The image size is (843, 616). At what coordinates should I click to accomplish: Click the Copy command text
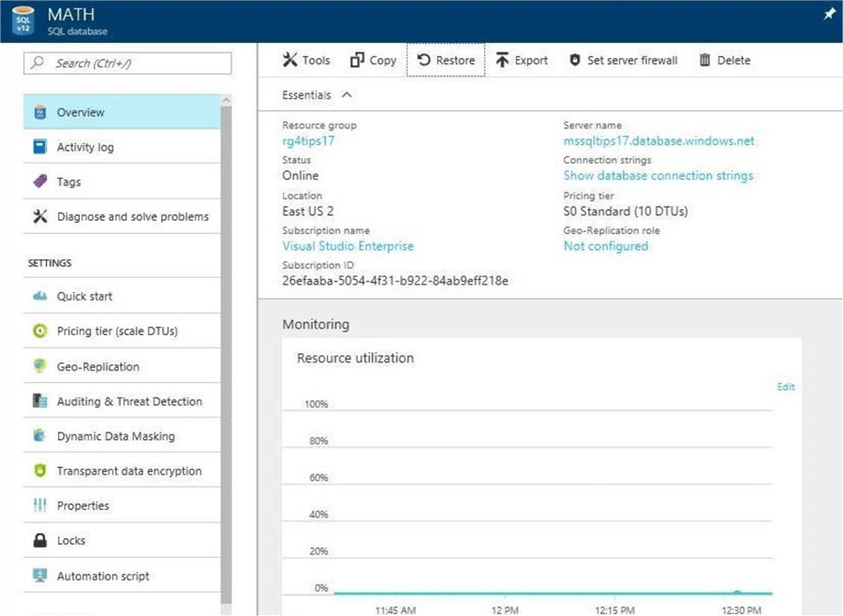(x=383, y=60)
